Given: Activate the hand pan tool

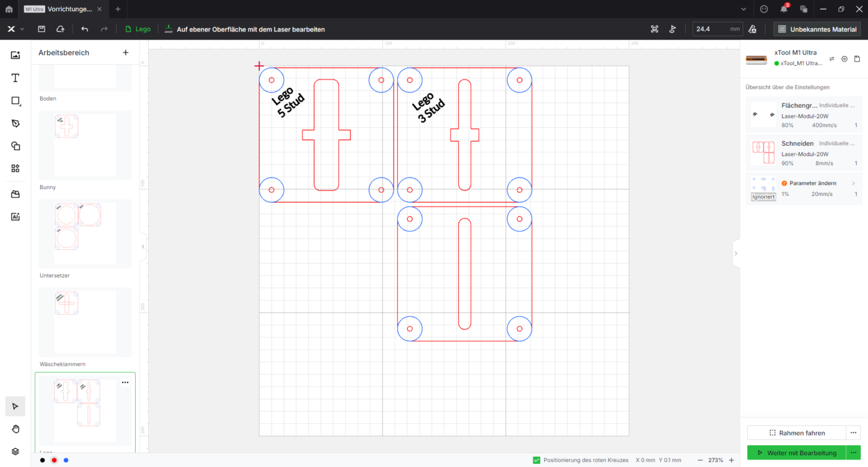Looking at the screenshot, I should point(15,429).
